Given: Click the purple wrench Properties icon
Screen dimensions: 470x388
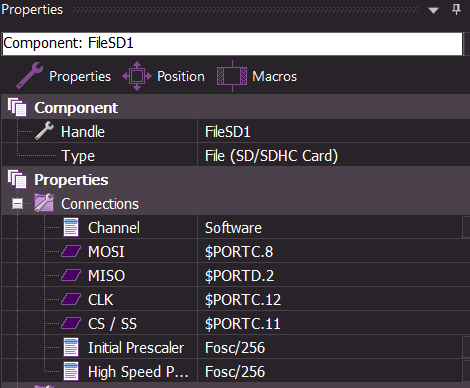Looking at the screenshot, I should pos(29,76).
